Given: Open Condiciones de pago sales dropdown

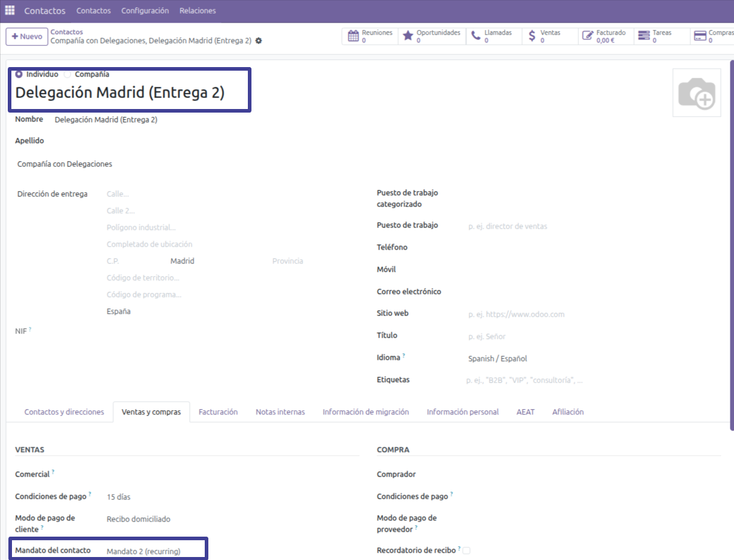Looking at the screenshot, I should (x=228, y=497).
